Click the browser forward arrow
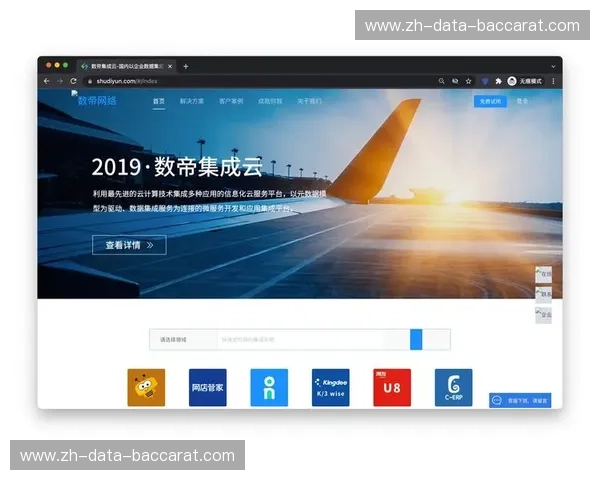600x480 pixels. pos(60,81)
